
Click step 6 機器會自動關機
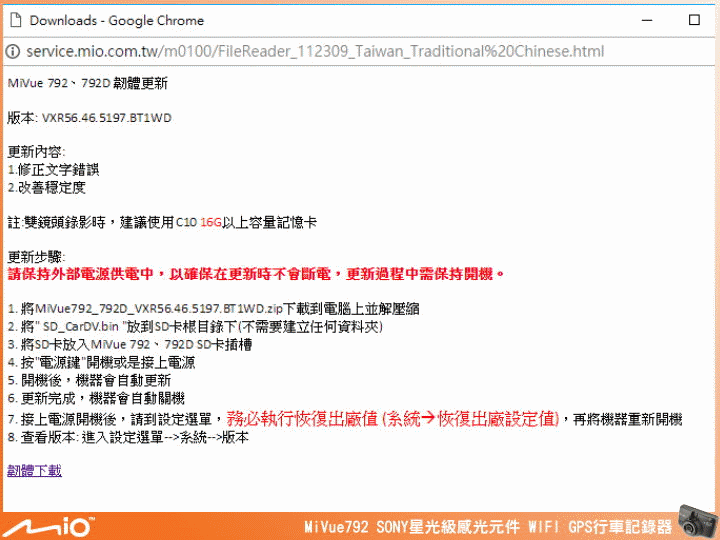[96, 398]
